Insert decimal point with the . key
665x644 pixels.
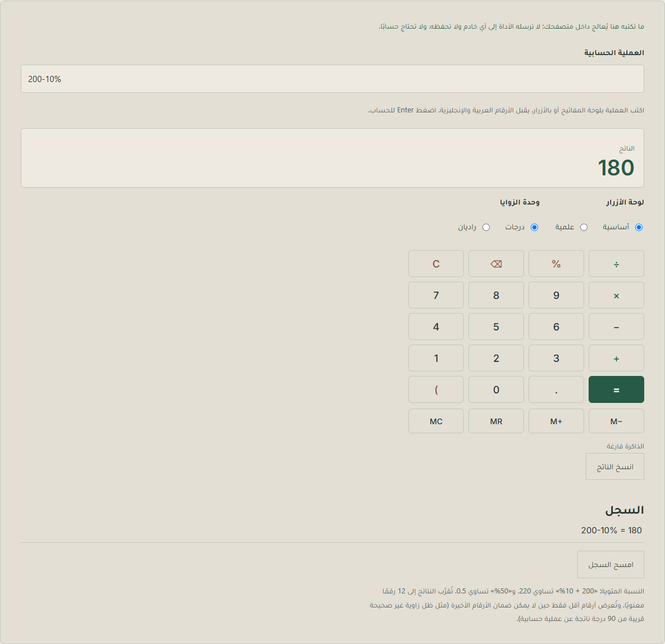click(556, 389)
